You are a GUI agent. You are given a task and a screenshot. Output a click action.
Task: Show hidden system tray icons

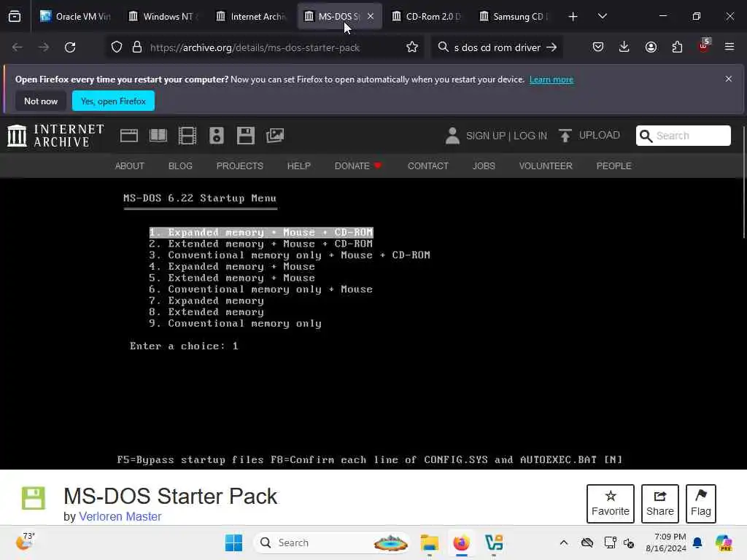coord(564,542)
